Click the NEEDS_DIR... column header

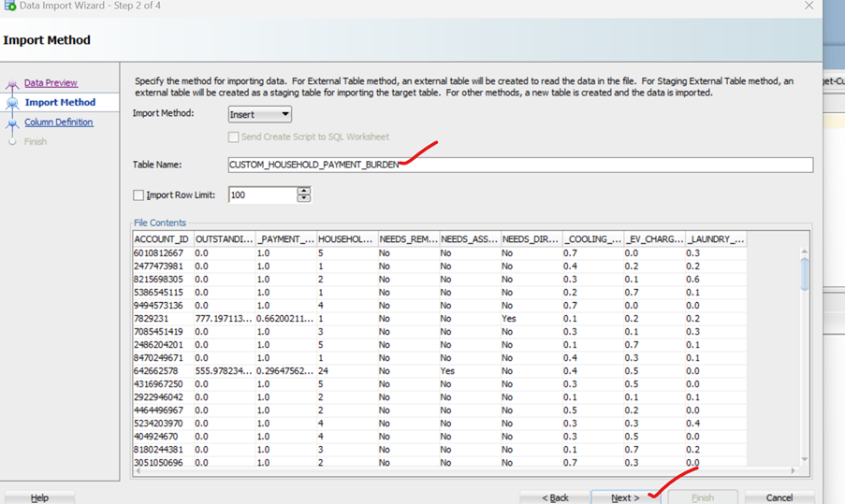coord(532,239)
